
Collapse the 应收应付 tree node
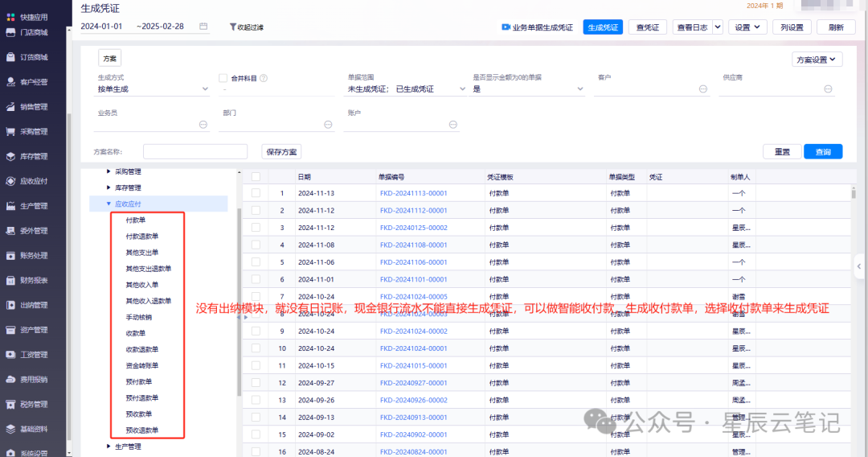coord(108,204)
